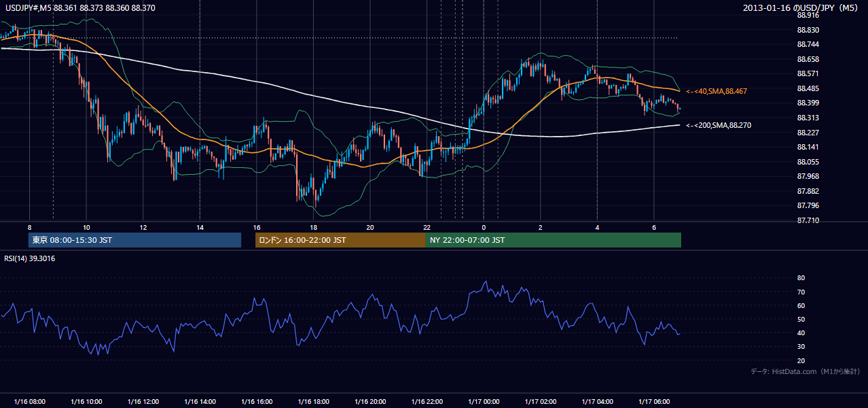Screen dimensions: 868x408
Task: Click RSI scale value 80
Action: coord(801,278)
